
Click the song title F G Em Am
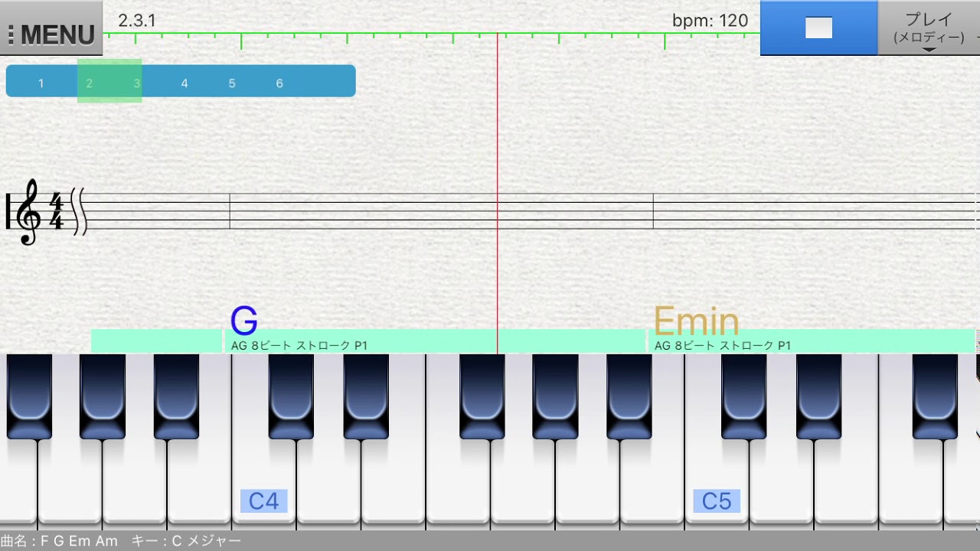(x=79, y=541)
